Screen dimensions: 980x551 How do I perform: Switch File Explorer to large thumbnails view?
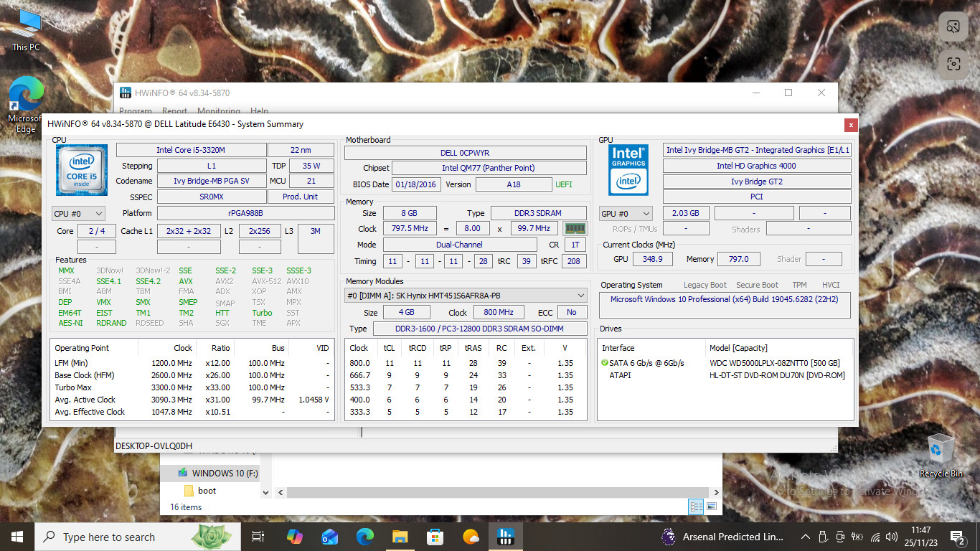[x=712, y=507]
